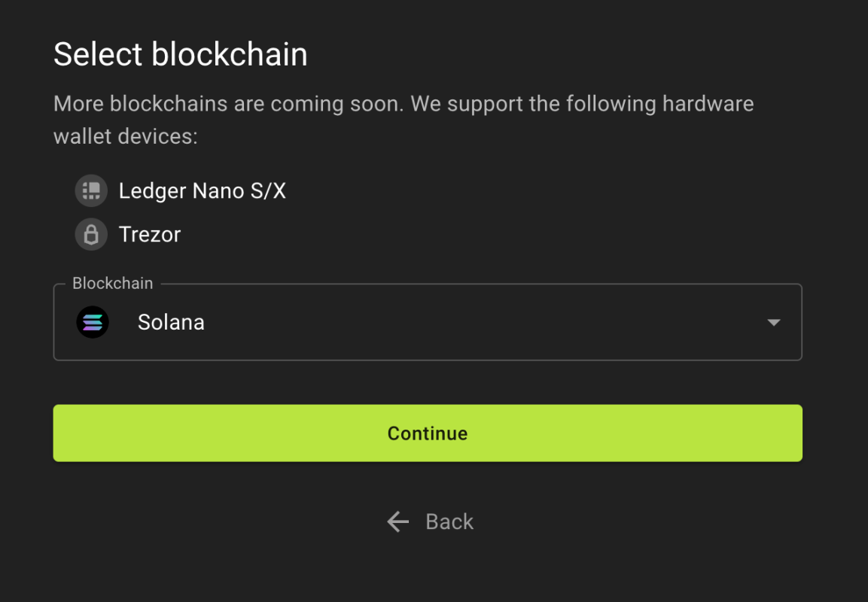Click the Trezor padlock icon
This screenshot has width=868, height=602.
(x=91, y=235)
